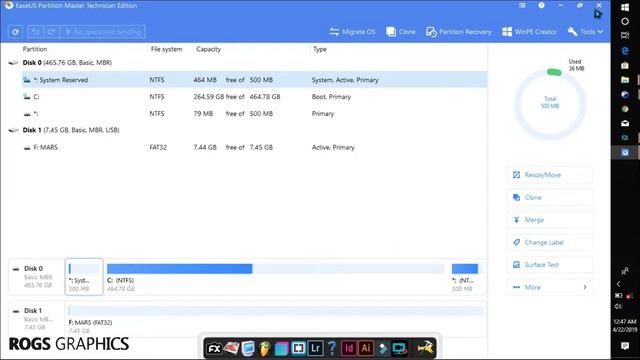Open the Filmora diamond icon in dock

tap(382, 349)
